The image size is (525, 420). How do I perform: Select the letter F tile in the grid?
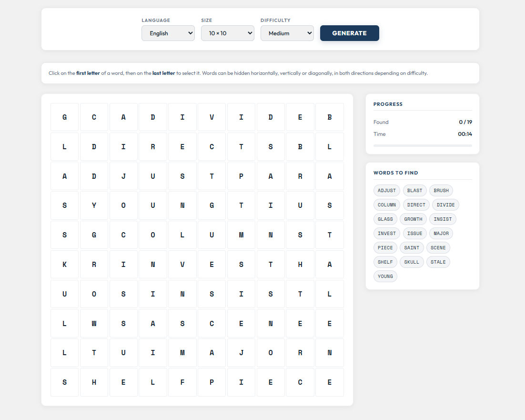[182, 382]
